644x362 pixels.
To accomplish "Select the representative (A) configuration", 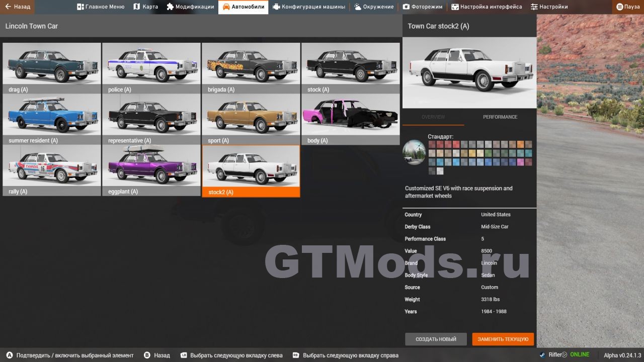I will pos(151,119).
